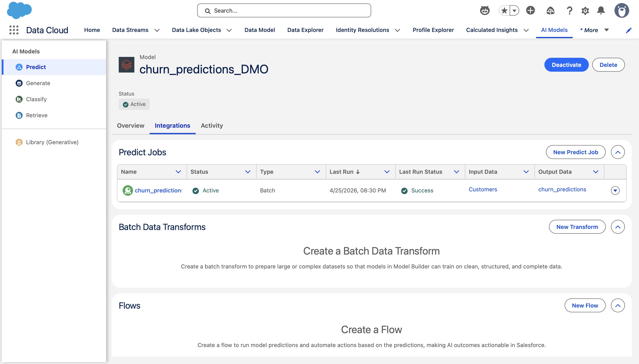This screenshot has height=364, width=639.
Task: Expand the Data Lake Objects dropdown chevron
Action: point(229,30)
